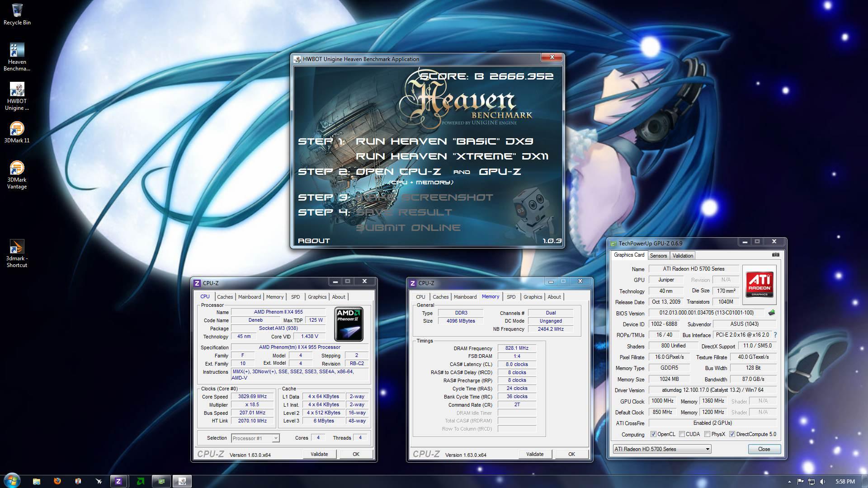Click the Core Speed value 3829.69 MHz
The image size is (868, 488).
pyautogui.click(x=252, y=397)
